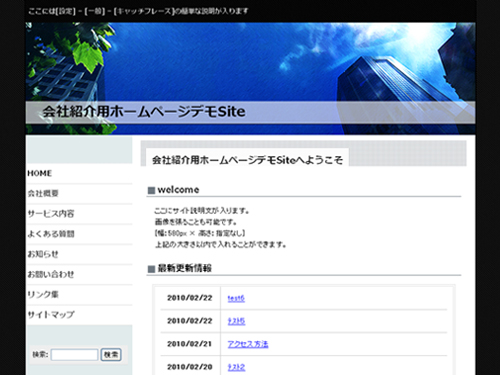Click the text 上記の大きさ以内で入れることができます。
This screenshot has width=500, height=375.
click(220, 245)
